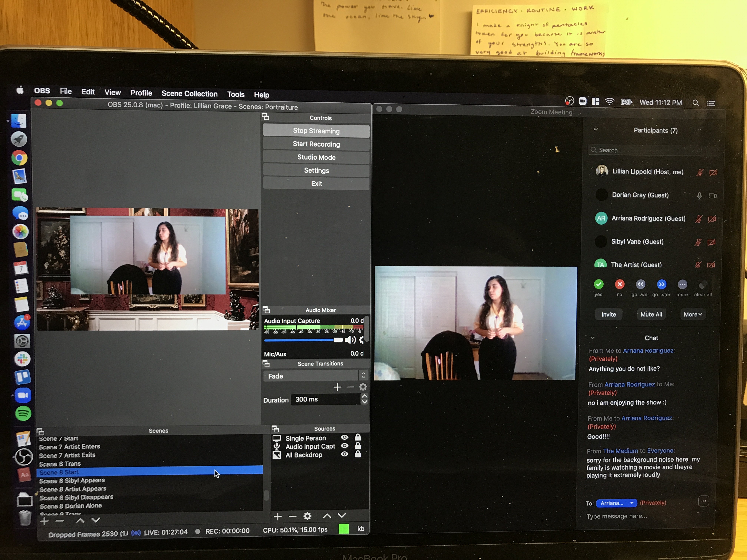
Task: Pop out the Sources dock icon
Action: coord(275,429)
